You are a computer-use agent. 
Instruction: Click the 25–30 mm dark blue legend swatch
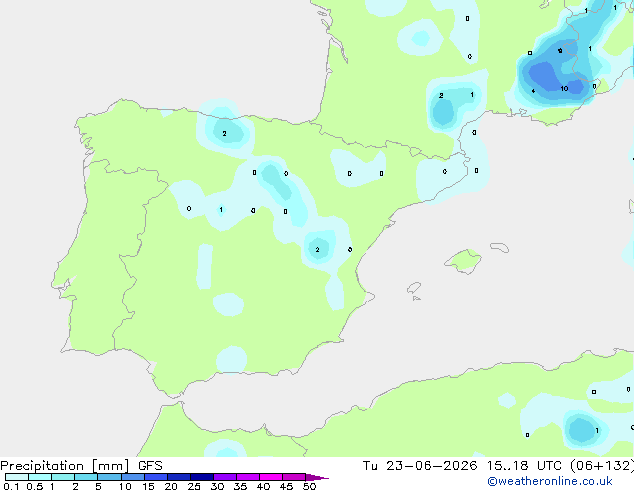click(201, 477)
